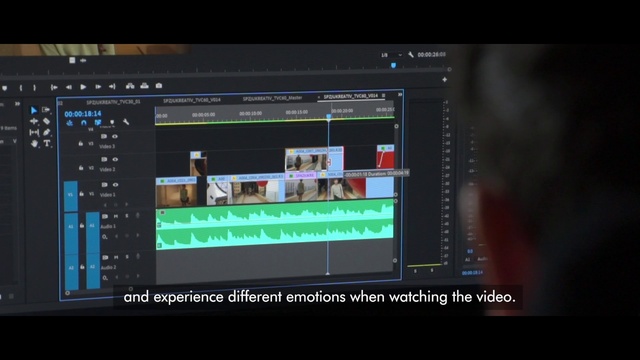The image size is (640, 360).
Task: Select the red clip on Video 2
Action: (x=385, y=156)
